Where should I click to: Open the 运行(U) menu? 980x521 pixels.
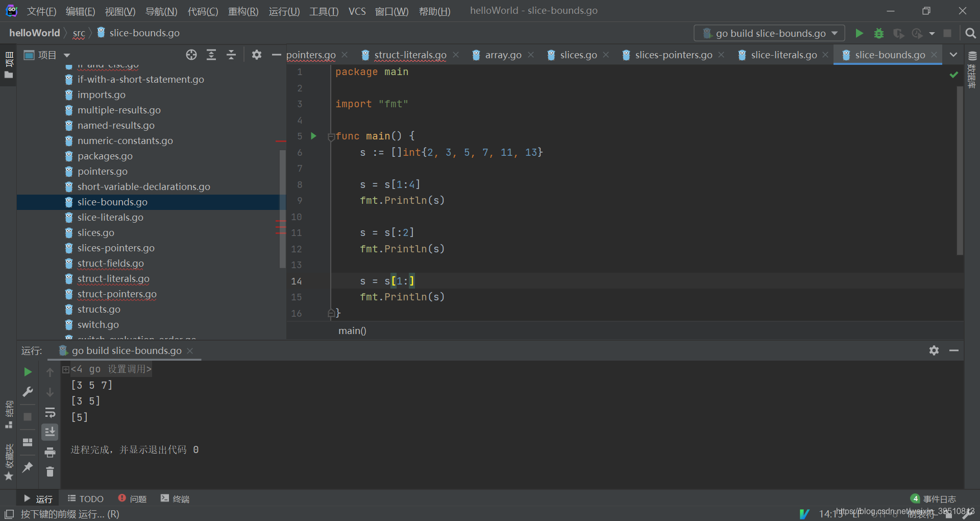point(284,11)
